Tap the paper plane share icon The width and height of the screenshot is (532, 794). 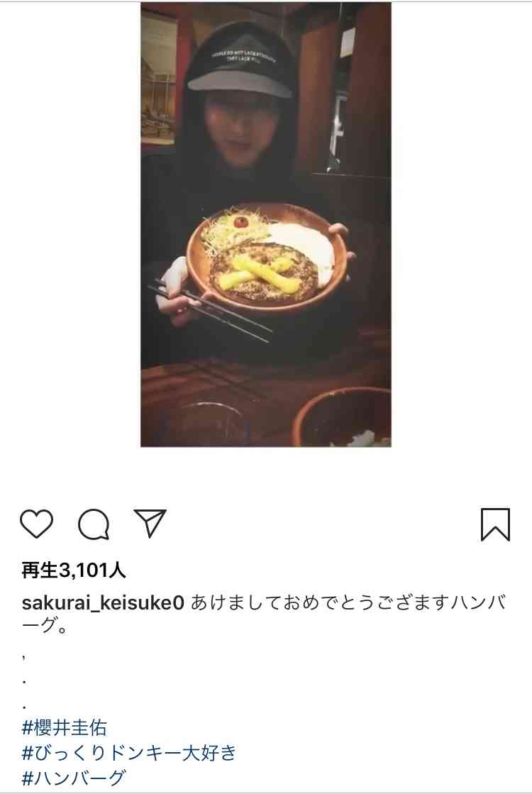tap(150, 522)
